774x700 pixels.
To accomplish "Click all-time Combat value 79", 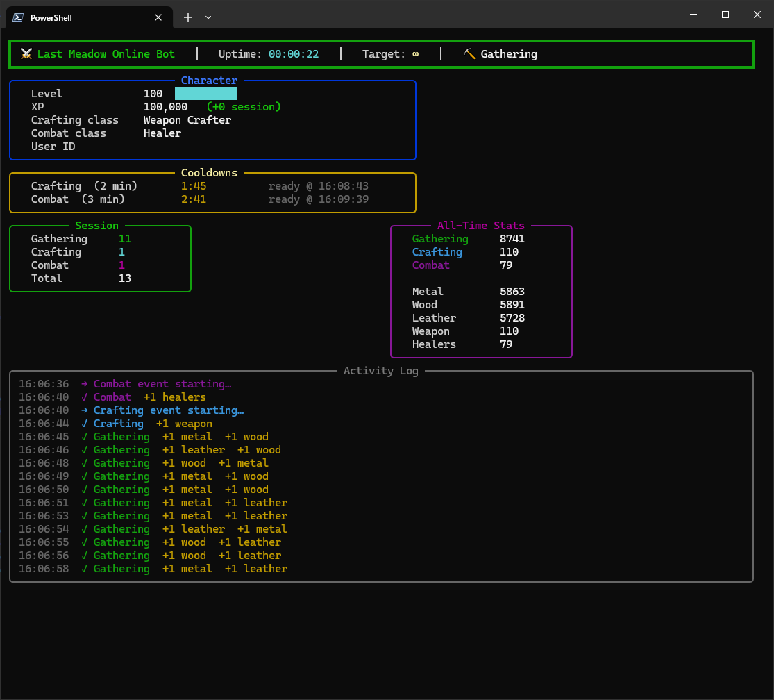I will (506, 265).
